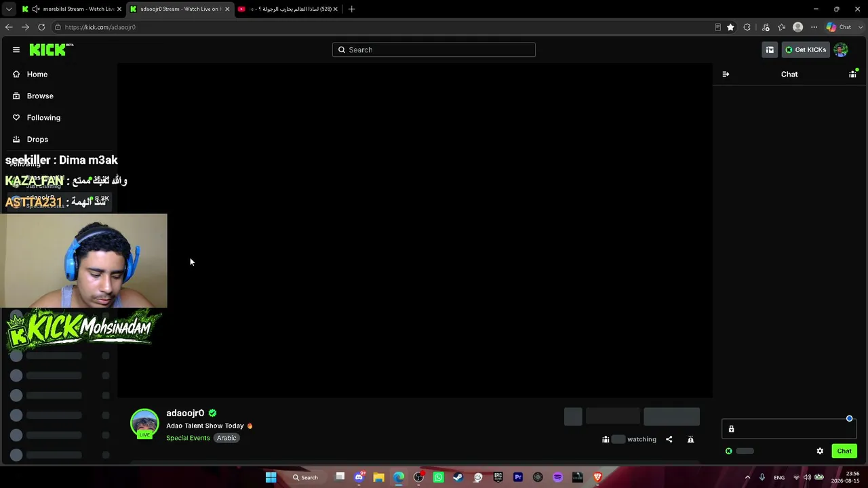Show hidden system tray icons

pos(748,477)
